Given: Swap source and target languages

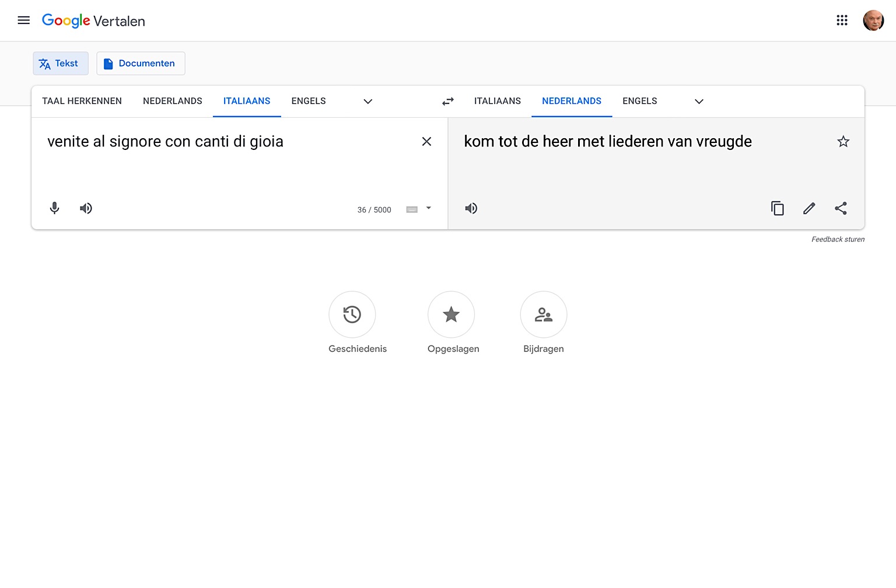Looking at the screenshot, I should coord(447,101).
